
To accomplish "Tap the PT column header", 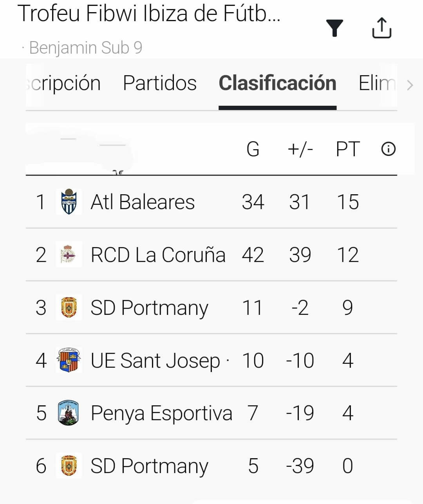I will 348,149.
